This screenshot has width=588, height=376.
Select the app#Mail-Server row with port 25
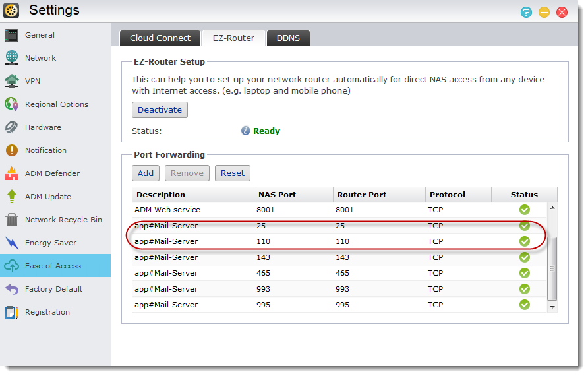coord(339,226)
